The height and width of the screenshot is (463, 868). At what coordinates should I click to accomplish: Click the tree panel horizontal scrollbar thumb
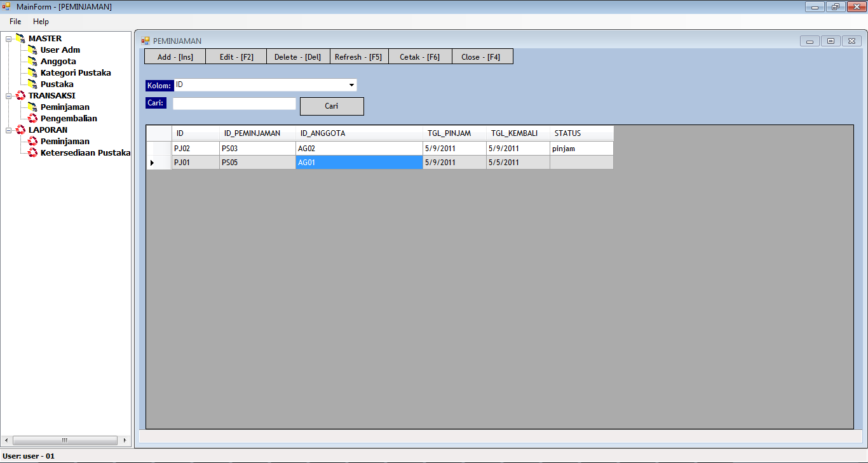point(65,440)
